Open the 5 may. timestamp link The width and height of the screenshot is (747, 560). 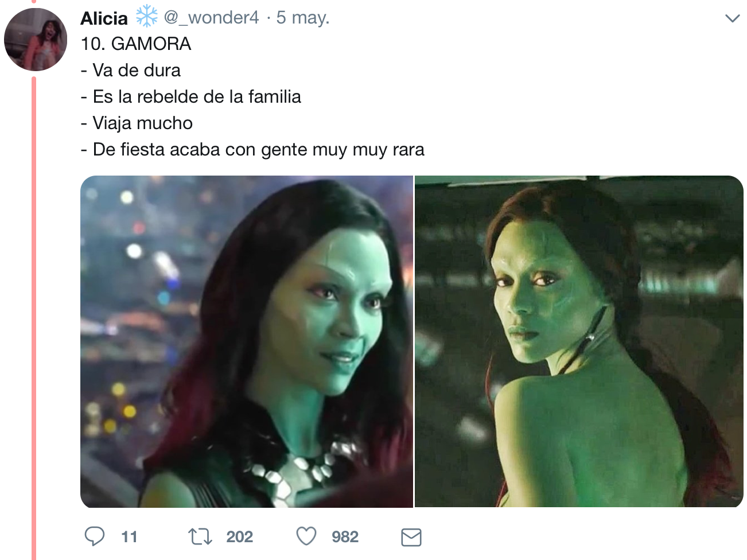click(x=303, y=17)
